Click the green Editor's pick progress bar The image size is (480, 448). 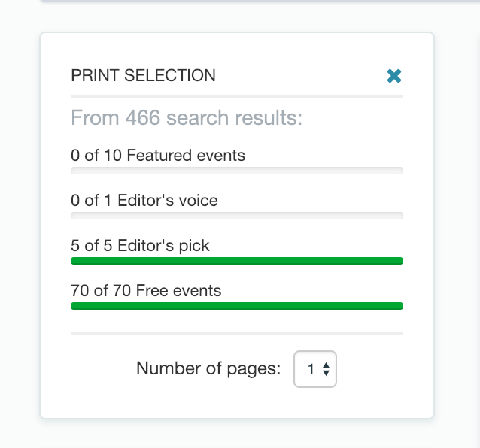click(237, 261)
